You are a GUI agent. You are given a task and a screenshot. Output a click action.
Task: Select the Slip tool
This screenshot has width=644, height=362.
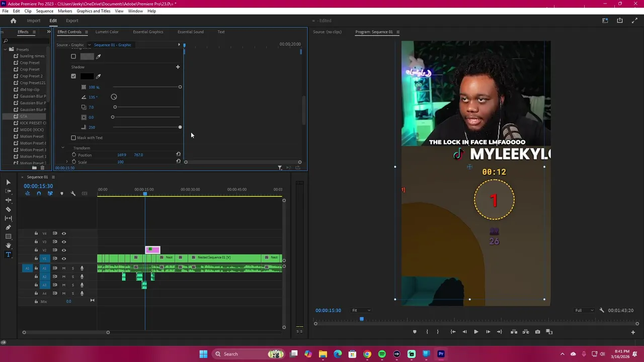pyautogui.click(x=8, y=218)
